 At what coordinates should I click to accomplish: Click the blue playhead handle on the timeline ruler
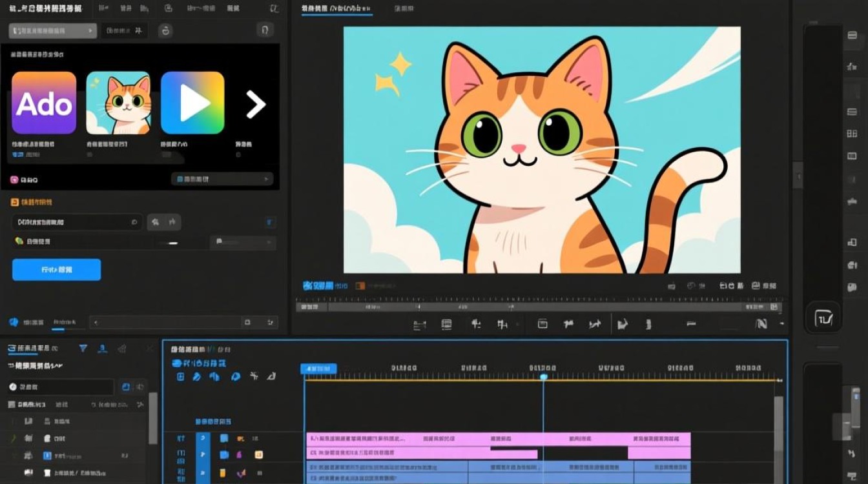(x=543, y=376)
